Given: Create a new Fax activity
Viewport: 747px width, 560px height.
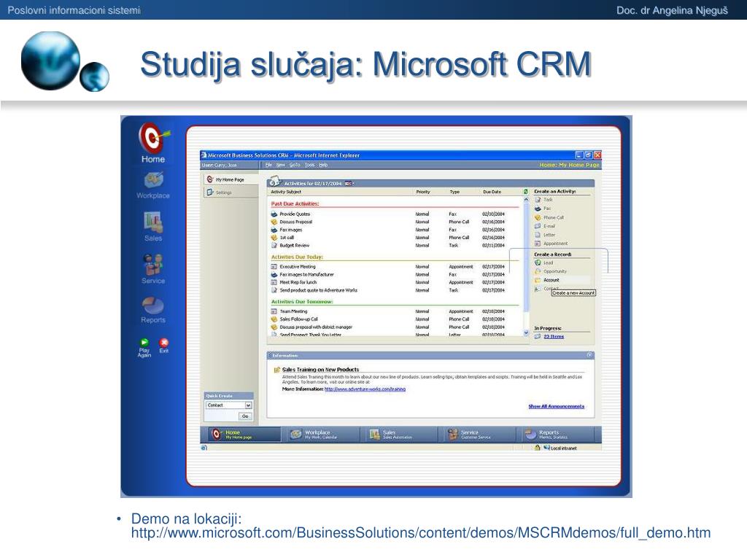Looking at the screenshot, I should [x=542, y=209].
